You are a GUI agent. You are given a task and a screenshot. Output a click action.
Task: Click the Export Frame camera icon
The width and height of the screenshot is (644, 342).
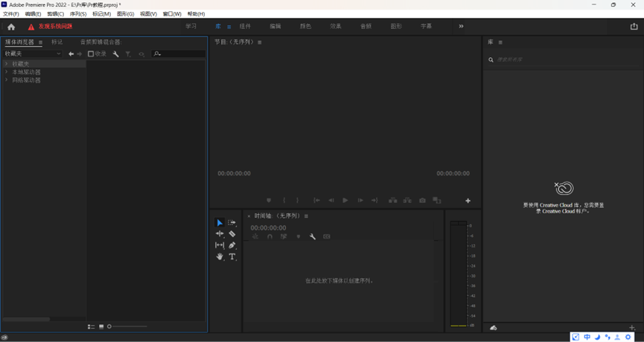pos(422,201)
